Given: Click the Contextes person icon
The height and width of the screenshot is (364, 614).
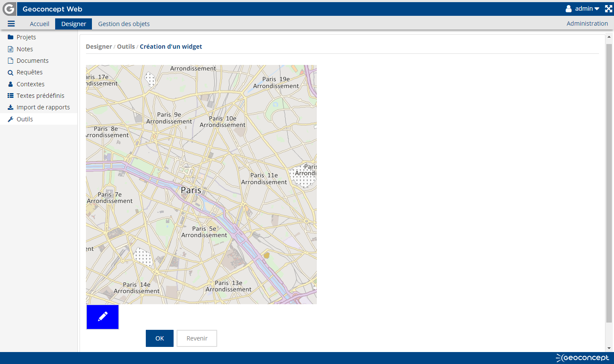Looking at the screenshot, I should tap(11, 84).
